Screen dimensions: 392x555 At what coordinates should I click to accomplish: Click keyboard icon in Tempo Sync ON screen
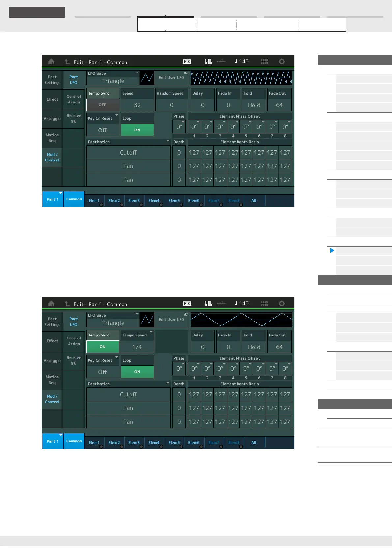click(209, 303)
